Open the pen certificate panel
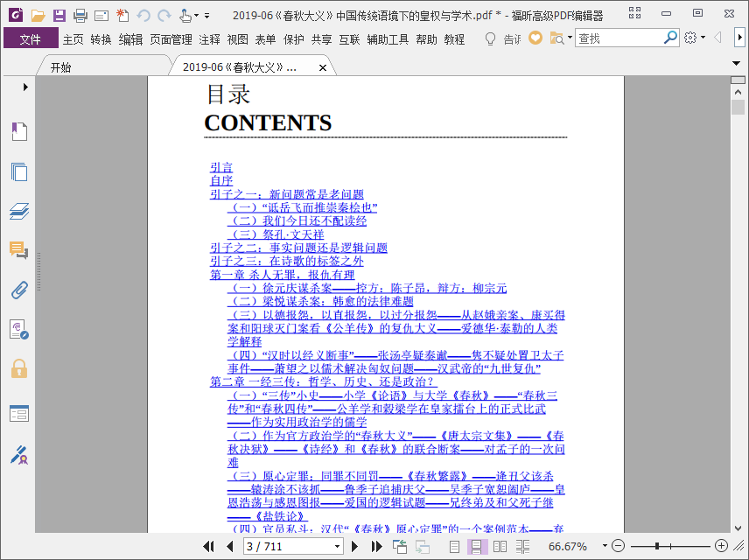This screenshot has height=560, width=749. coord(19,455)
